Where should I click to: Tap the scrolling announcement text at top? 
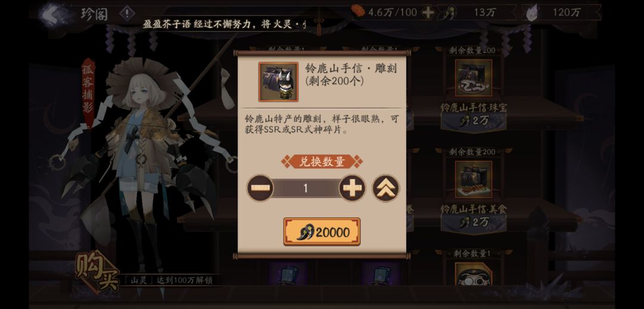(224, 24)
